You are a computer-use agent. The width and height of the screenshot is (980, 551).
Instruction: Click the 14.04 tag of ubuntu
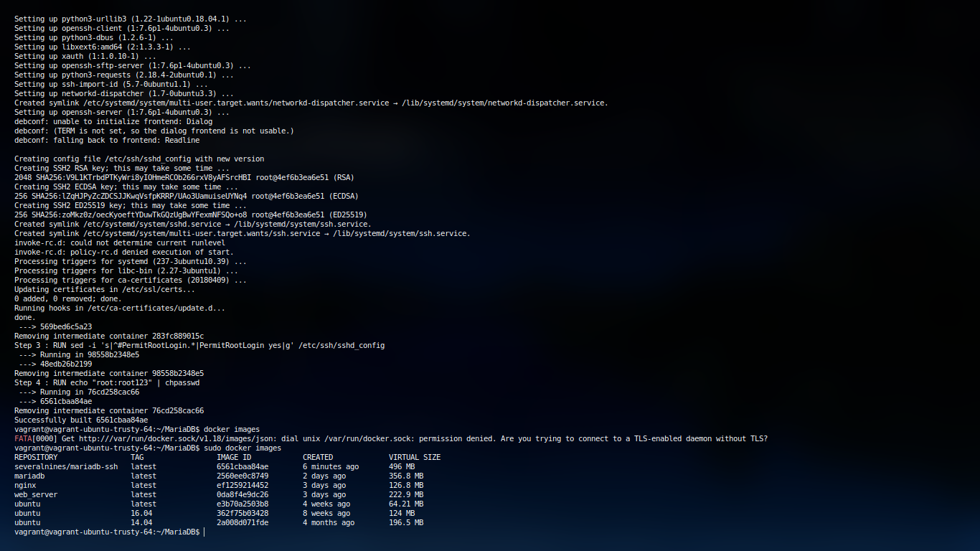point(141,523)
